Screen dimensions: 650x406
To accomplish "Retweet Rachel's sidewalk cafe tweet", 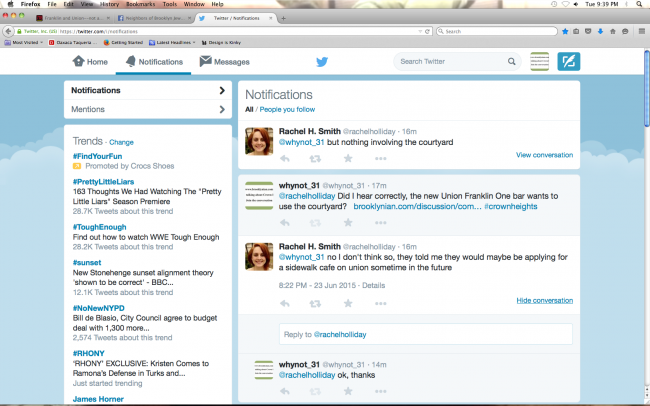I will tap(315, 304).
